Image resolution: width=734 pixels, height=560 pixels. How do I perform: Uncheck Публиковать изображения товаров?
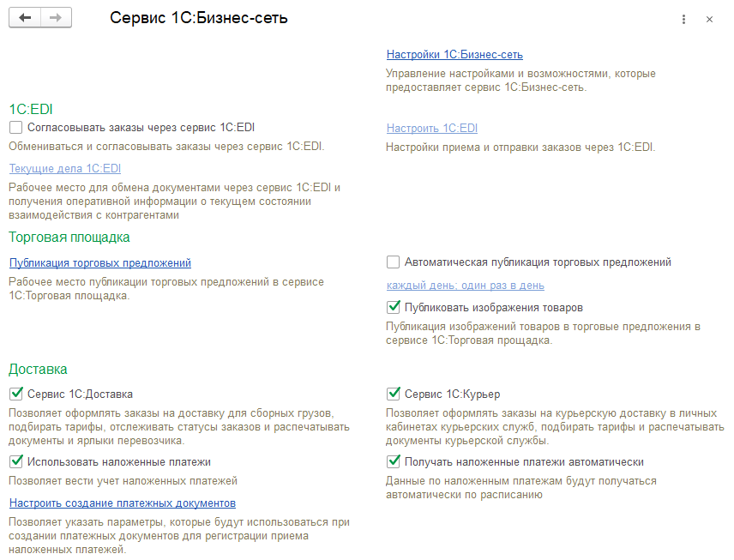tap(394, 308)
